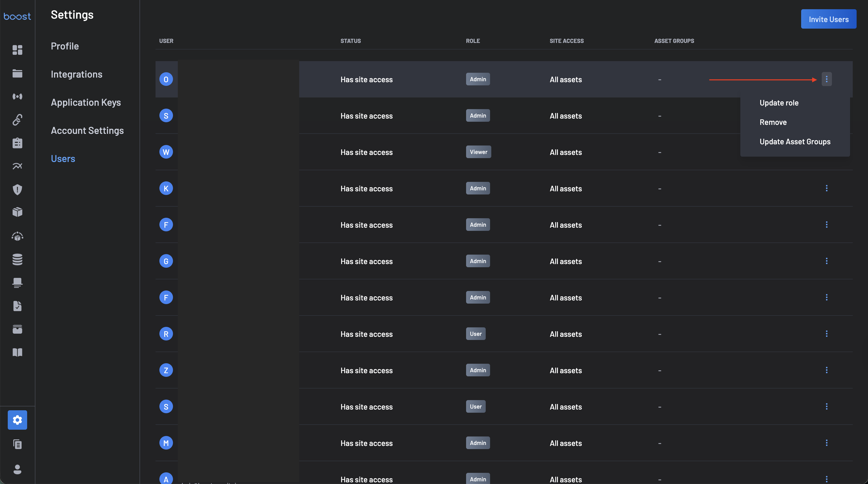Choose Remove in the user context menu
868x484 pixels.
773,122
